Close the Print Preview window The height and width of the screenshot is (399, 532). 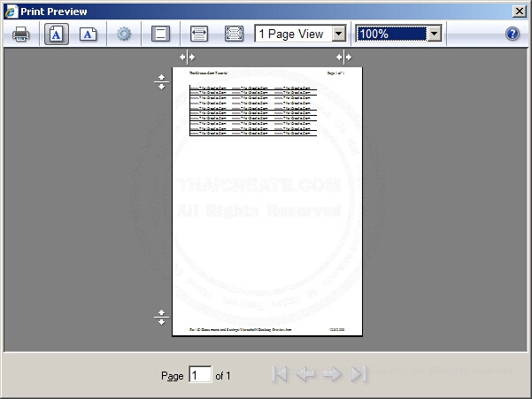point(519,12)
